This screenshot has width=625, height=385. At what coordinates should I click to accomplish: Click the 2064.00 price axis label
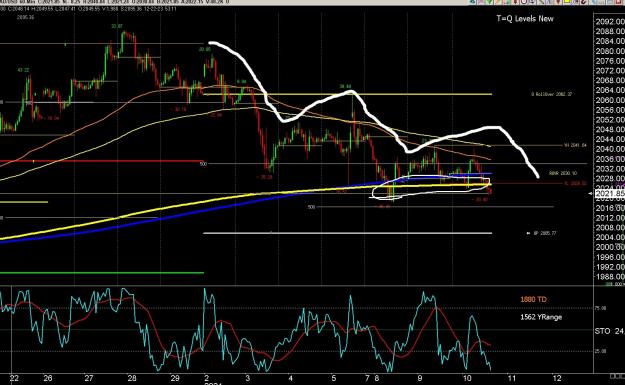tap(610, 90)
